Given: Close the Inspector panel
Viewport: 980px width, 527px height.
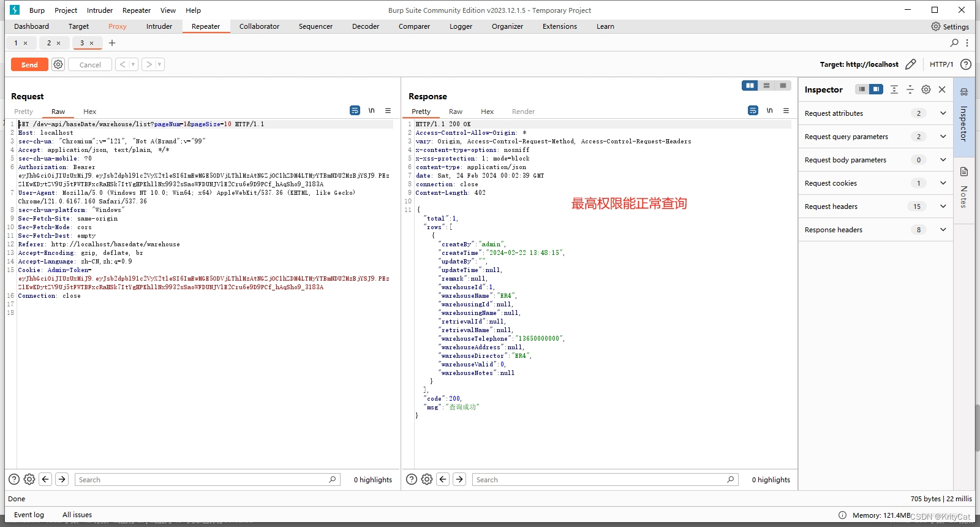Looking at the screenshot, I should pos(942,89).
